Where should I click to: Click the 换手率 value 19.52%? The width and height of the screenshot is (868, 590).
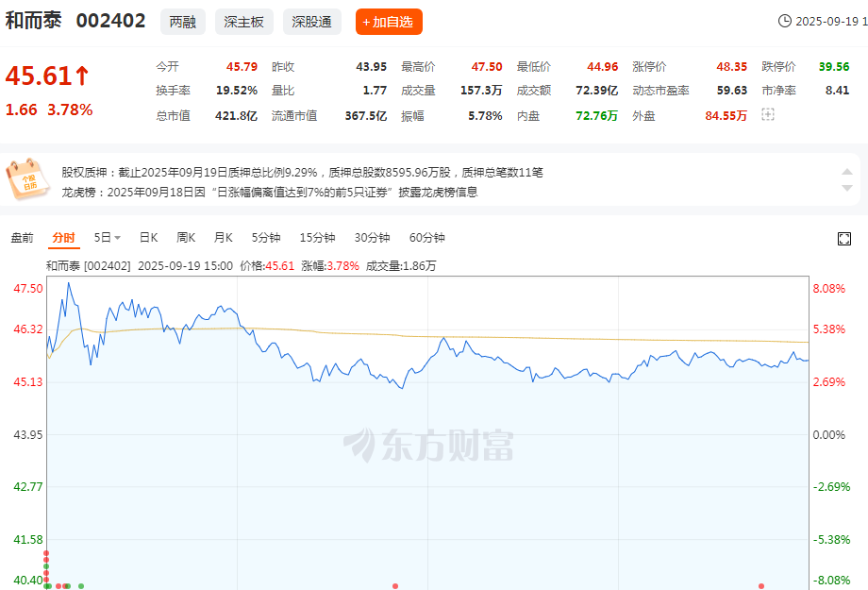pyautogui.click(x=237, y=91)
